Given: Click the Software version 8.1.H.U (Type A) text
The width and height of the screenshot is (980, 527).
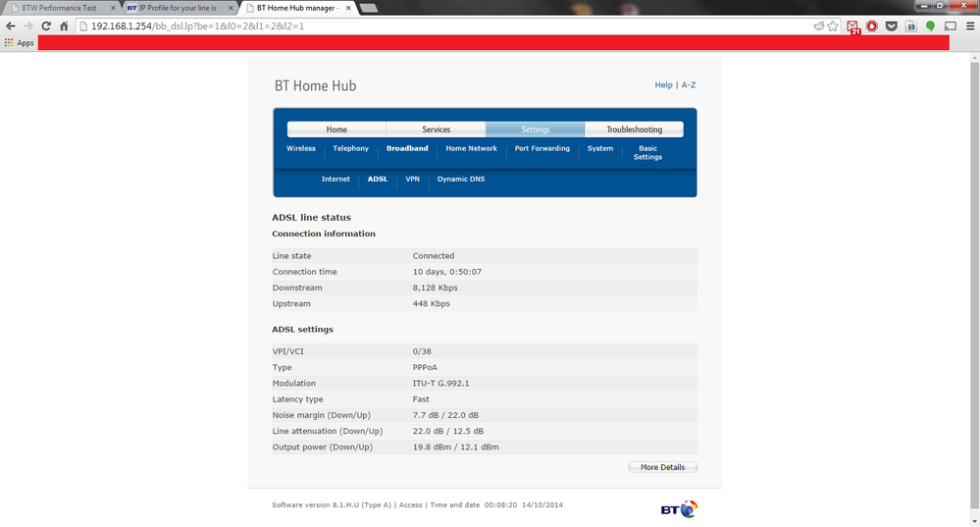Looking at the screenshot, I should (332, 505).
